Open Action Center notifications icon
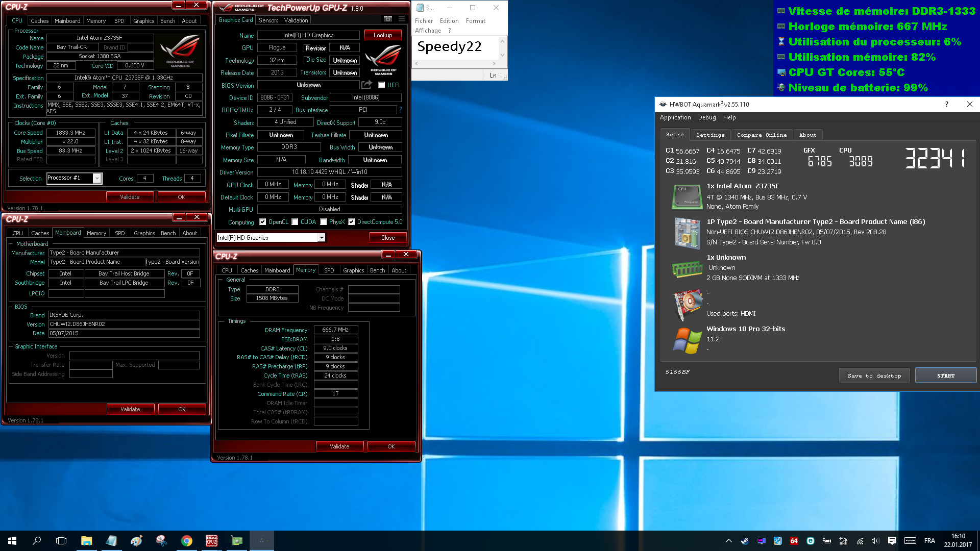 click(x=892, y=541)
